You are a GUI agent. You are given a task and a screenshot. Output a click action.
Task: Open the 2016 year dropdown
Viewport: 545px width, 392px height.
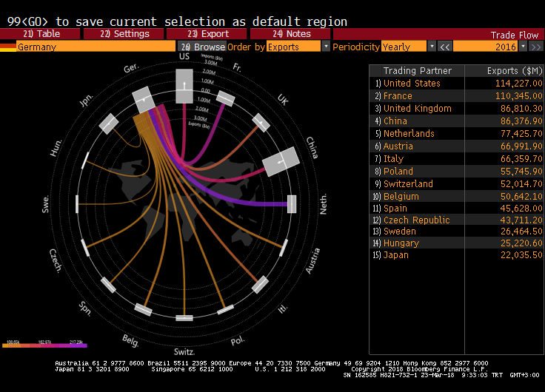click(x=523, y=47)
